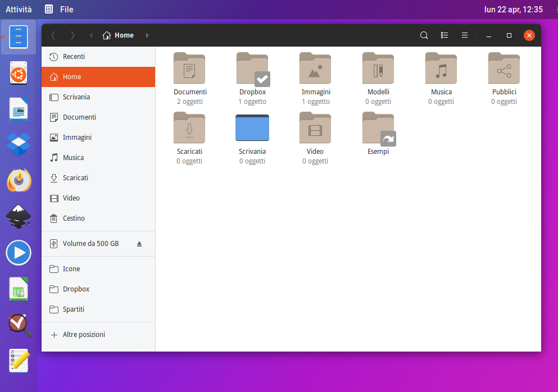Open Recenti in the sidebar
Screen dimensions: 558x392
point(98,57)
